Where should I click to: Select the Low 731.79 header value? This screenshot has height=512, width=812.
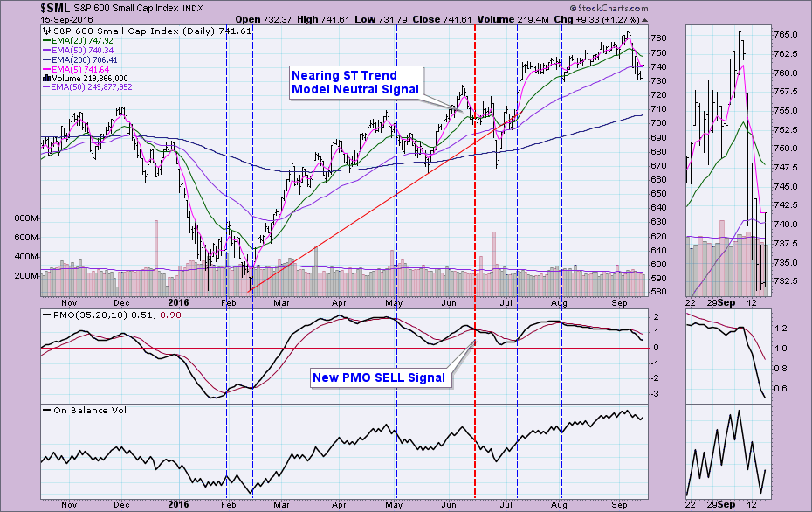tap(381, 20)
